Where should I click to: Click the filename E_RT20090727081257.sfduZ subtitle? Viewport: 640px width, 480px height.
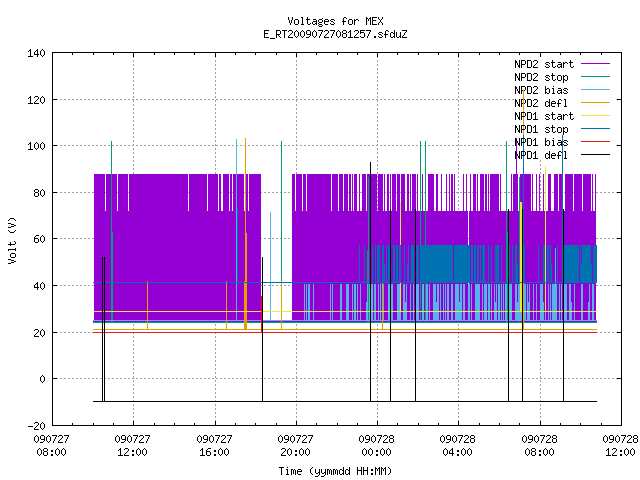click(335, 34)
